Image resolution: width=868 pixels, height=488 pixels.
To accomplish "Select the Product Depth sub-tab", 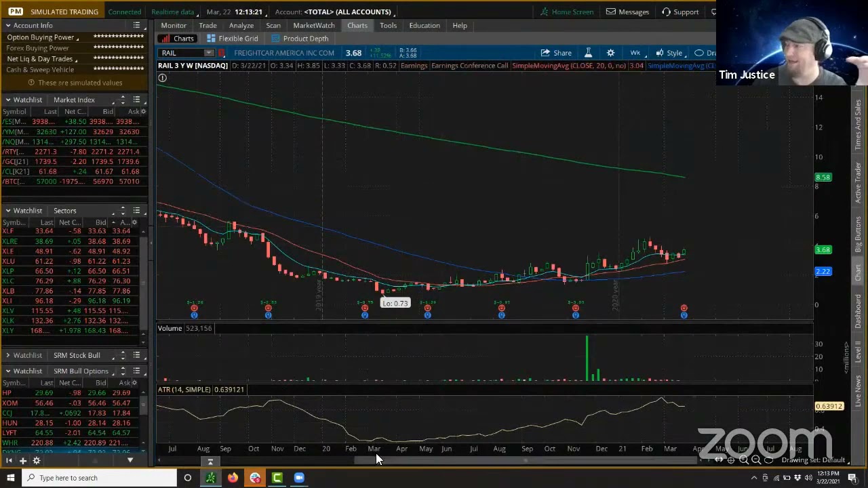I will (299, 39).
